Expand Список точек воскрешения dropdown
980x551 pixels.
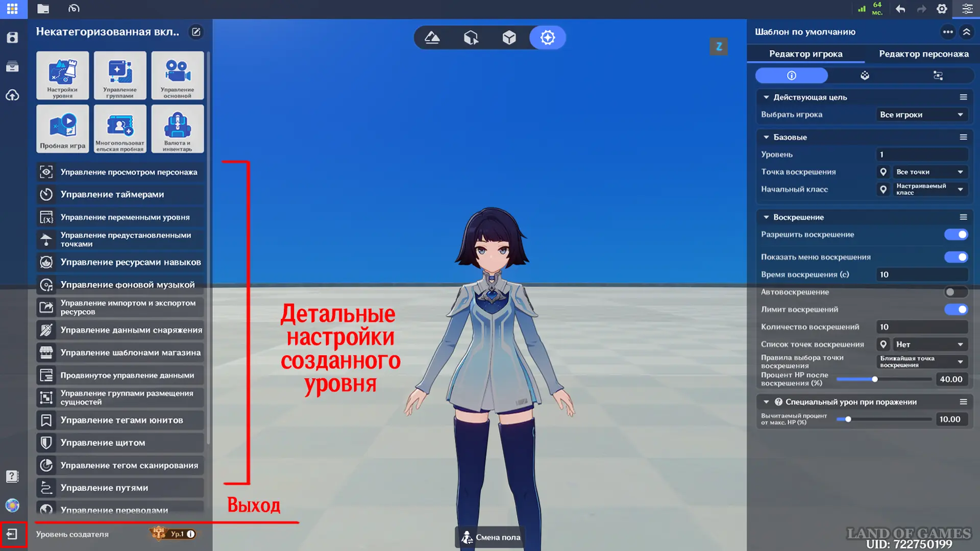[928, 344]
